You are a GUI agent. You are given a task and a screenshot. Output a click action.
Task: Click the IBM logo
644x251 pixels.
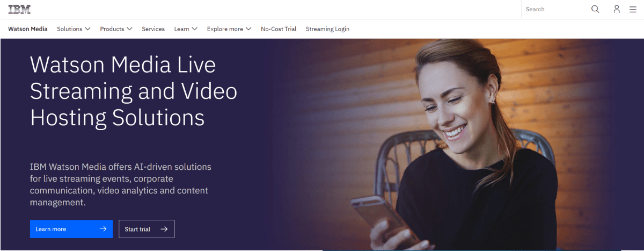[19, 9]
